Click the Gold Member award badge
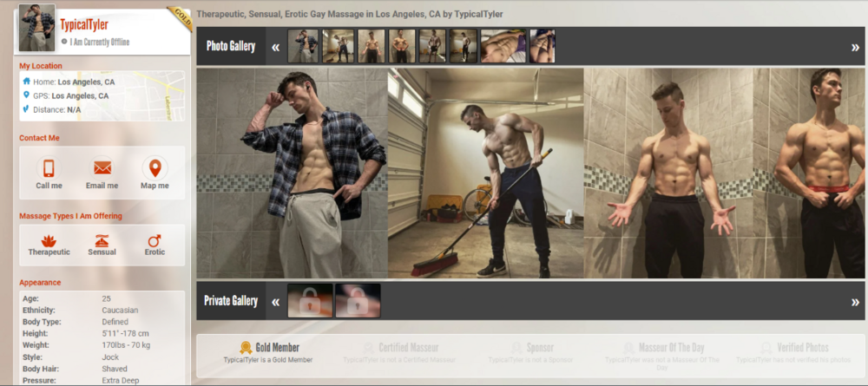Screen dimensions: 868x386 point(246,348)
